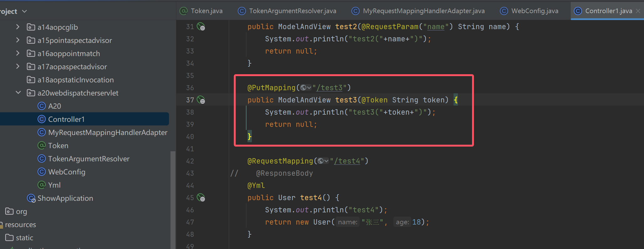Click the Token annotation icon in tree
Image resolution: width=644 pixels, height=249 pixels.
[x=42, y=146]
